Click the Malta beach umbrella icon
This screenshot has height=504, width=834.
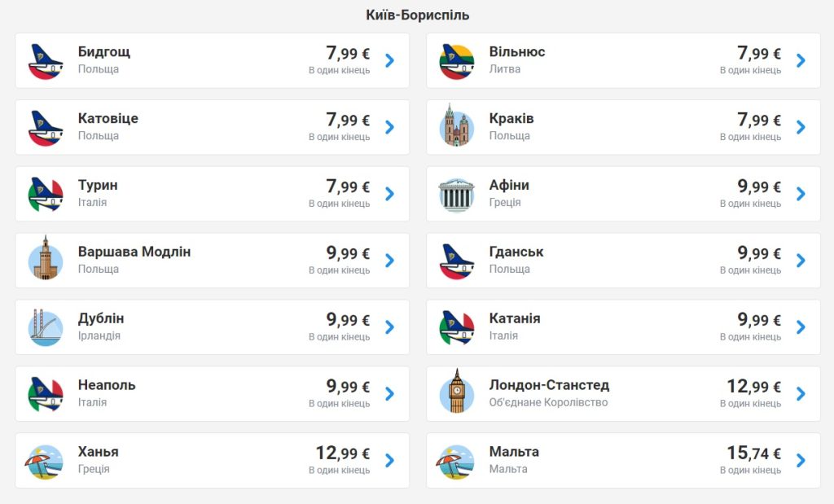point(457,462)
